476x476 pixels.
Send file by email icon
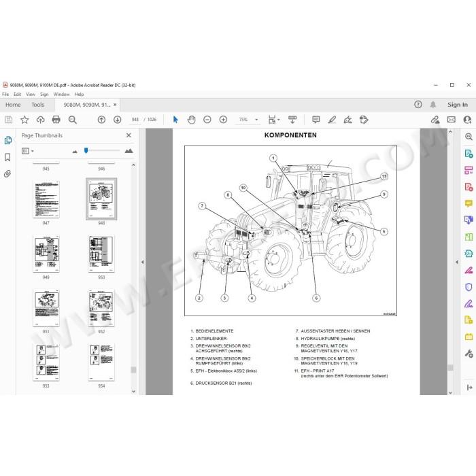pos(452,120)
